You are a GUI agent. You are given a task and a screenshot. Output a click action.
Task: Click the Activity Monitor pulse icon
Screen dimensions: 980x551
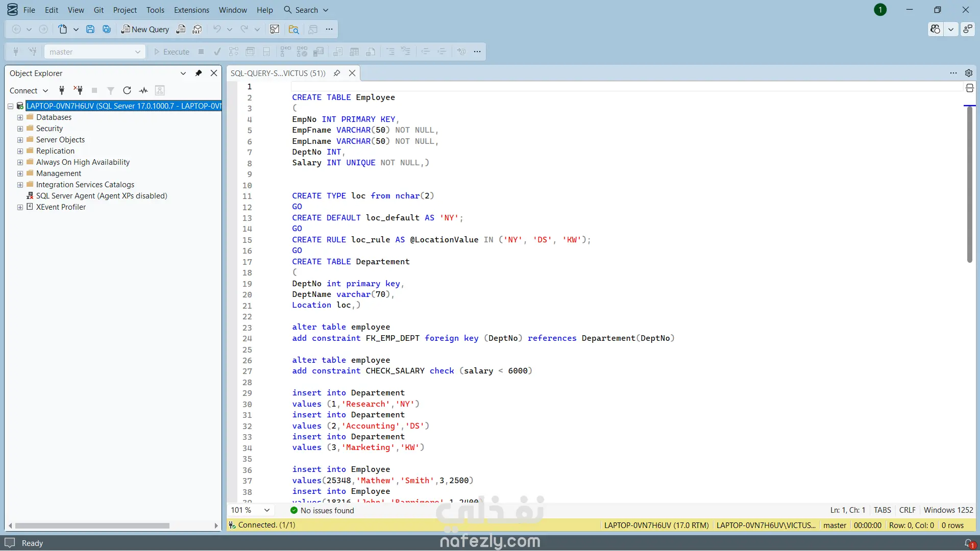pyautogui.click(x=143, y=90)
